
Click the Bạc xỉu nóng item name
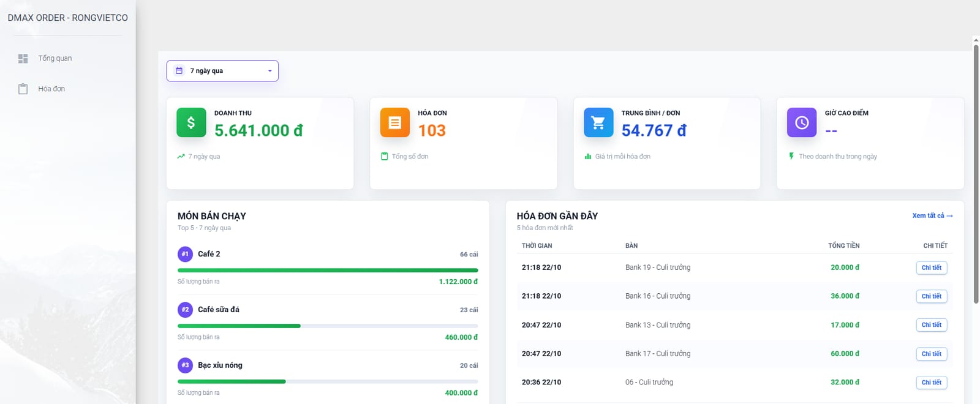[x=220, y=365]
